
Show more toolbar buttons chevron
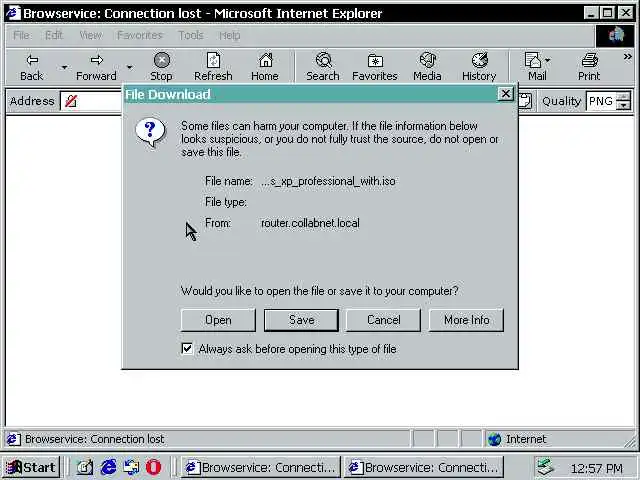pos(628,57)
